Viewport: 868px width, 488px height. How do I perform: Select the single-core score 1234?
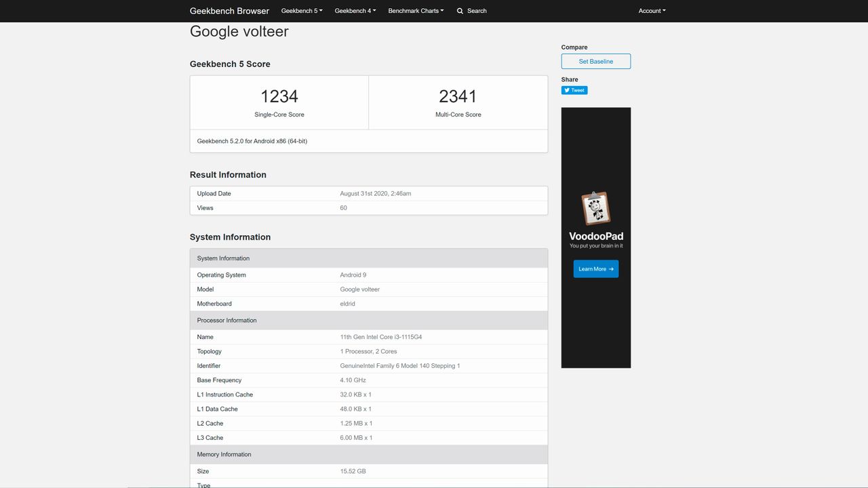[279, 96]
